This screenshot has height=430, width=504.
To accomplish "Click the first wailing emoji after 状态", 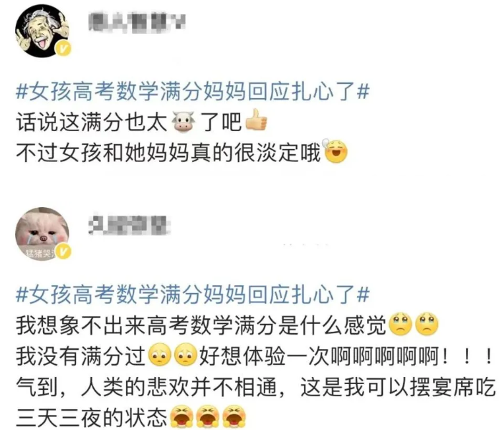I will pyautogui.click(x=181, y=417).
